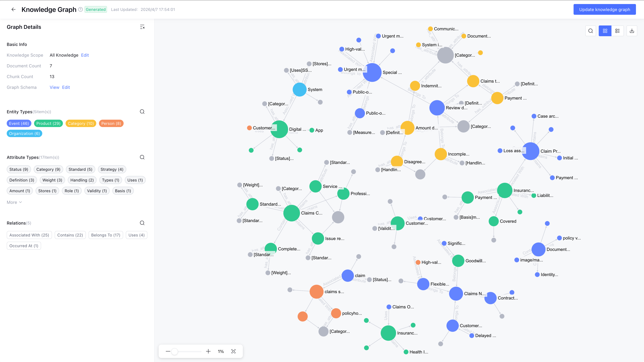Edit the Knowledge Scope setting
644x362 pixels.
click(x=85, y=55)
